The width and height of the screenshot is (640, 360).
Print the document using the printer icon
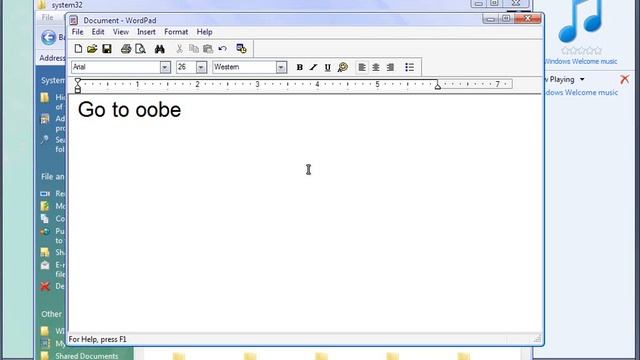click(126, 49)
